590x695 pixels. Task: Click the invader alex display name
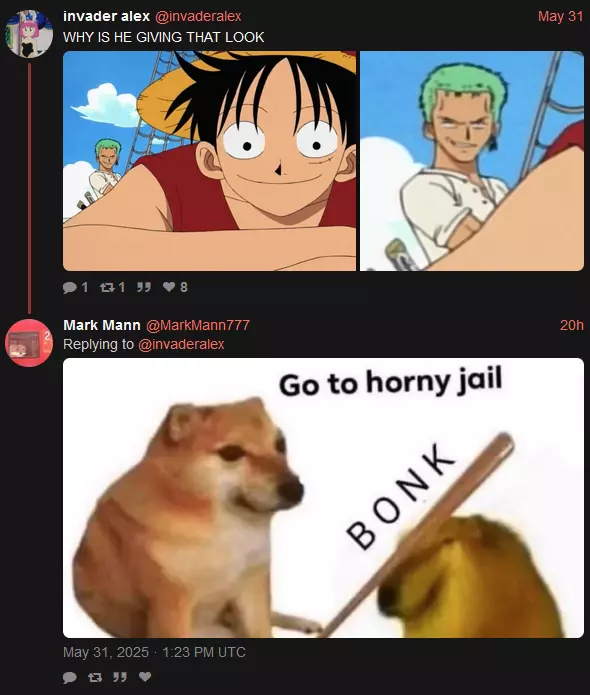pos(106,16)
